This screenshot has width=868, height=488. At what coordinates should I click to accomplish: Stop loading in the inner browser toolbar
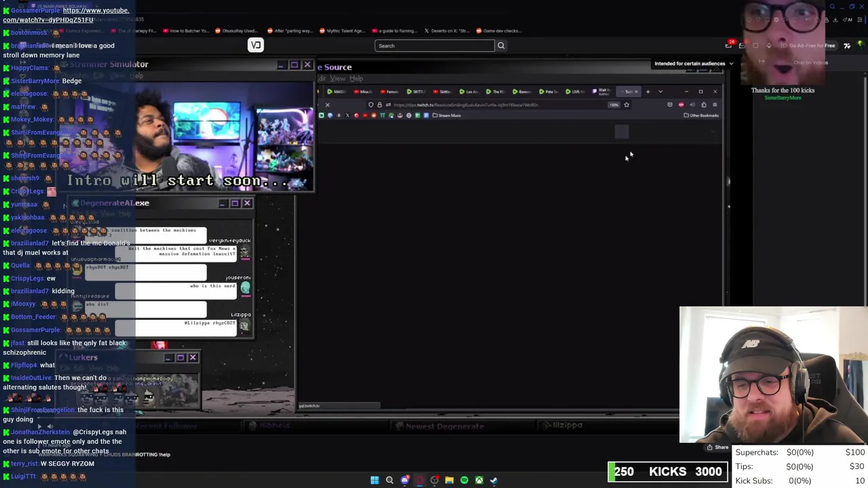pos(328,105)
